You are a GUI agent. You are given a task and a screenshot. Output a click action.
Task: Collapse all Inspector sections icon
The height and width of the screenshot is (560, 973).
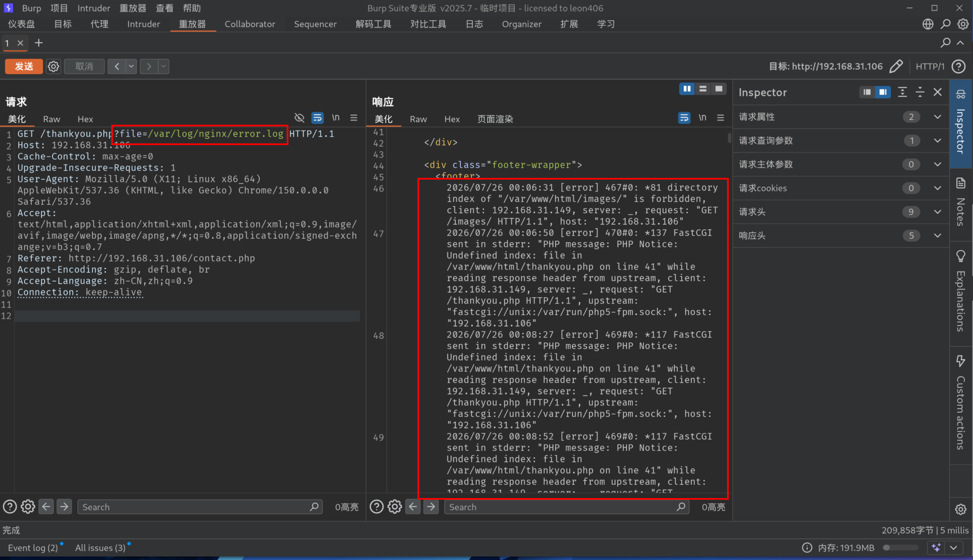pyautogui.click(x=920, y=92)
